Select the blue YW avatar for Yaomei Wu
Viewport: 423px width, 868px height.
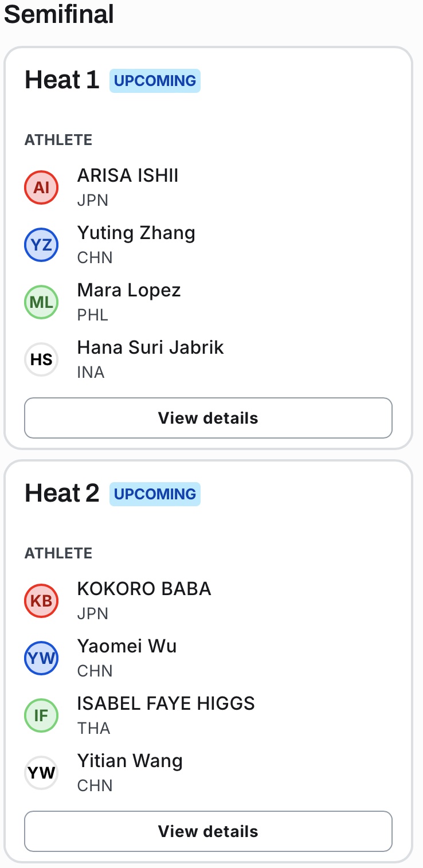coord(41,658)
